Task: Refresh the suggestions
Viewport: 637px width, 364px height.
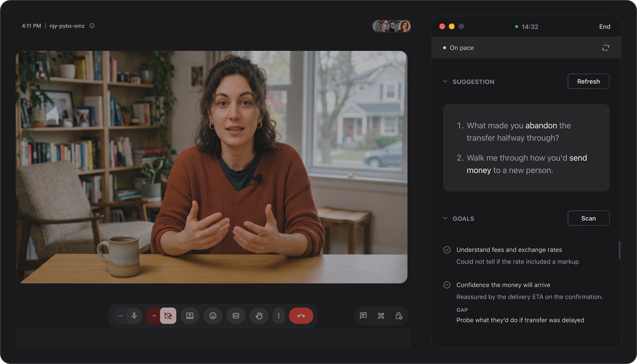Action: (588, 81)
